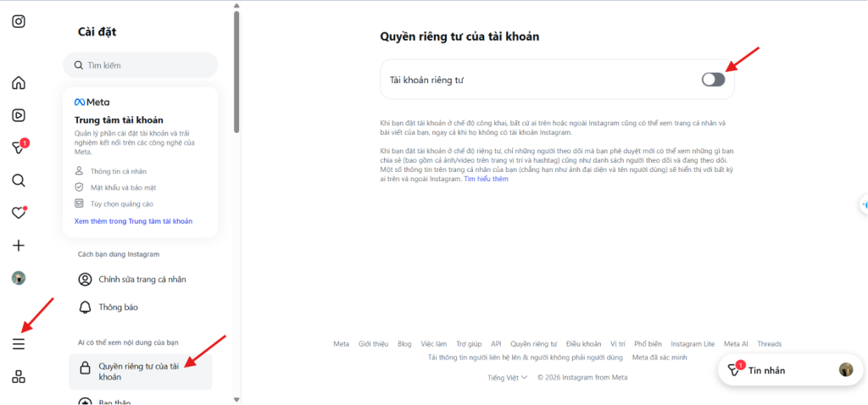Open the Tin nhắn messages popup
Screen dimensions: 868x405
click(791, 369)
